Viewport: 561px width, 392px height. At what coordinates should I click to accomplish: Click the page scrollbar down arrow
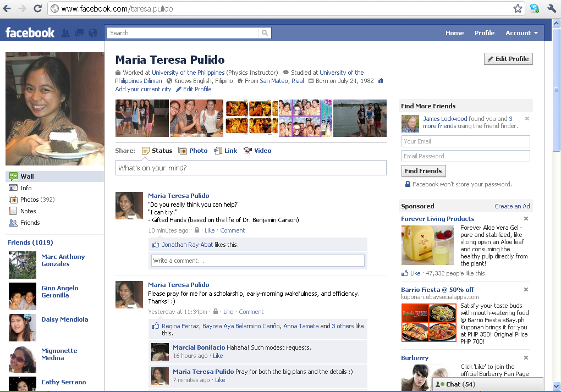point(557,387)
